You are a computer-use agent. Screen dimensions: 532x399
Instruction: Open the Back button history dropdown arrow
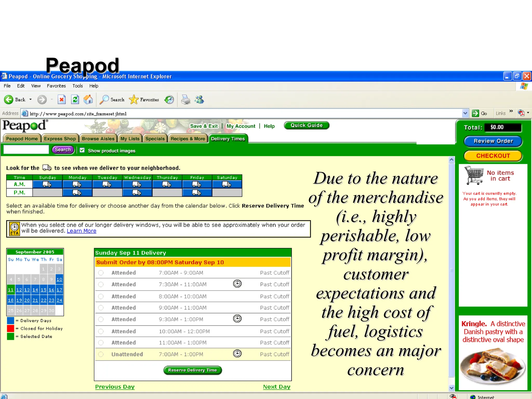click(30, 99)
